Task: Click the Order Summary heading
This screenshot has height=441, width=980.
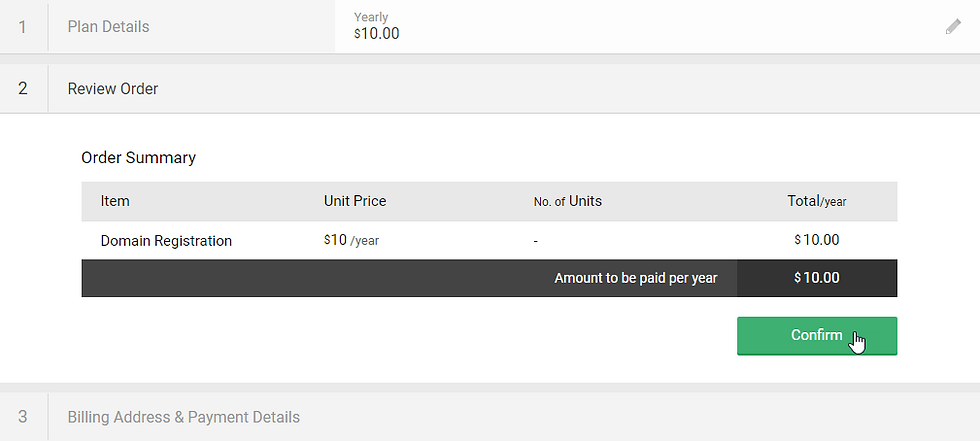Action: click(138, 157)
